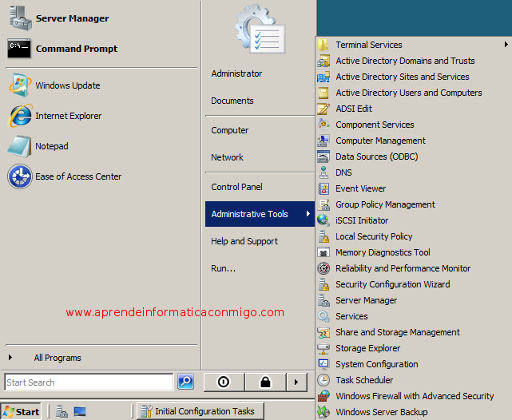
Task: Click the Component Services icon
Action: [x=323, y=125]
